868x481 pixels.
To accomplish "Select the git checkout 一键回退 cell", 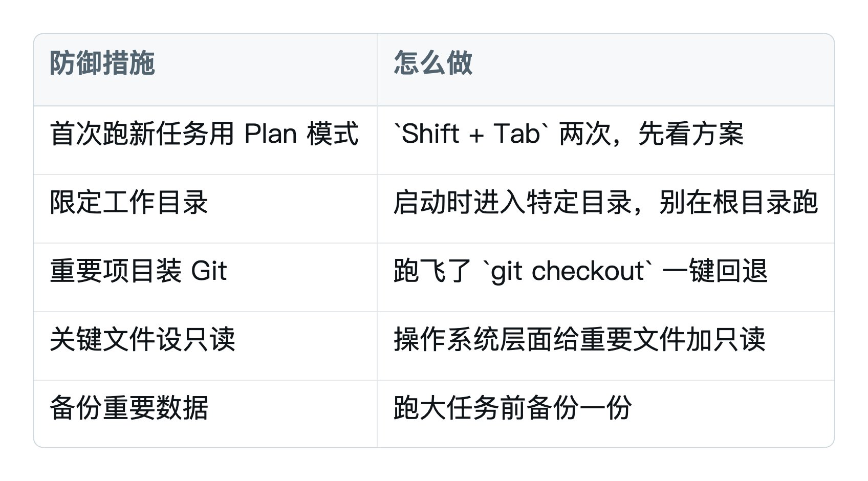I will pos(605,277).
